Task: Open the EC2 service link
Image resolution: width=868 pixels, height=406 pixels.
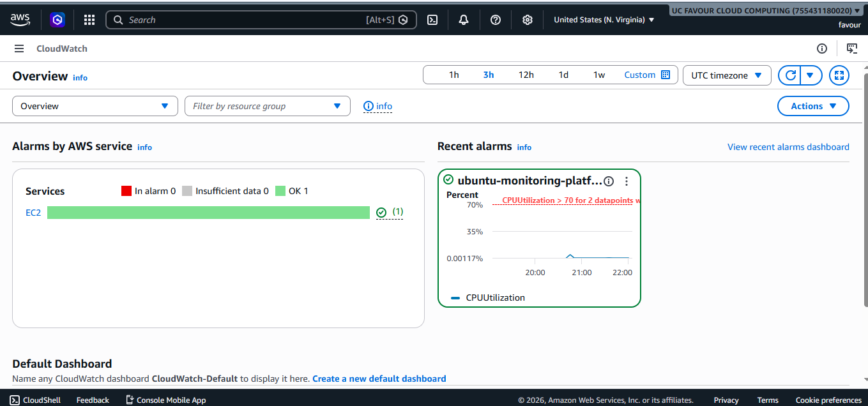Action: coord(33,213)
